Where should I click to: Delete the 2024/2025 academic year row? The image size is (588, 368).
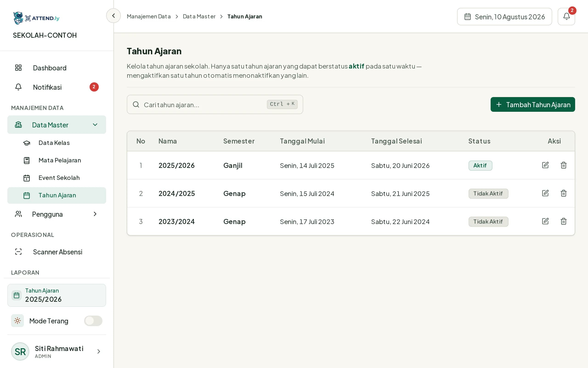(x=563, y=193)
